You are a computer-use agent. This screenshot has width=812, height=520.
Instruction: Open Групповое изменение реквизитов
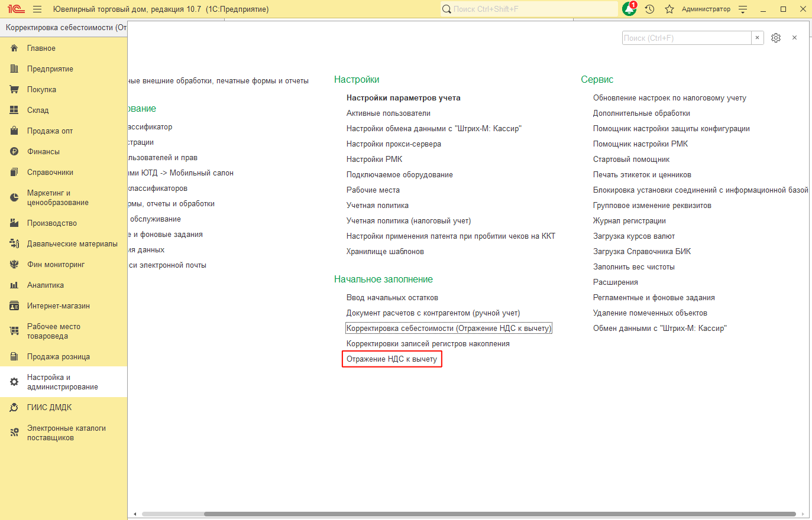point(652,206)
